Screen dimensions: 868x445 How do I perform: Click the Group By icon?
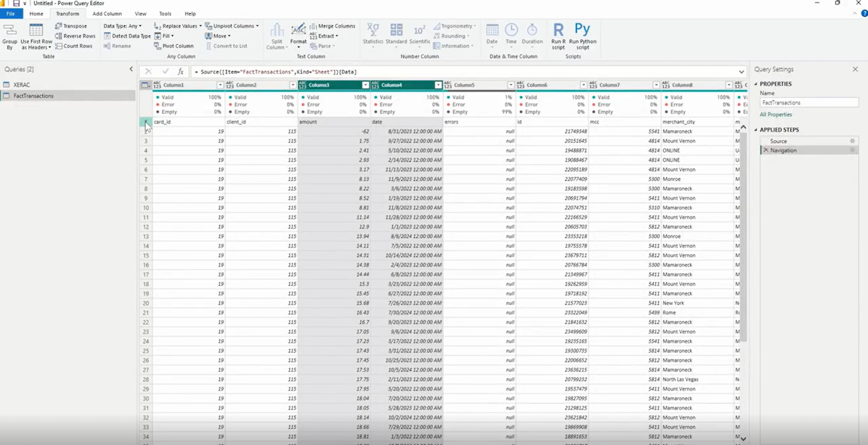pyautogui.click(x=9, y=30)
